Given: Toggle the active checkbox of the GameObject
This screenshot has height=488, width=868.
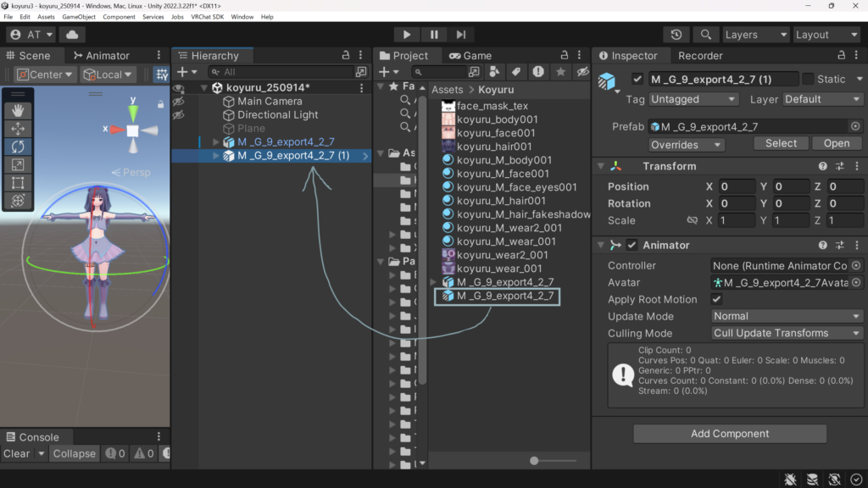Looking at the screenshot, I should (x=637, y=79).
